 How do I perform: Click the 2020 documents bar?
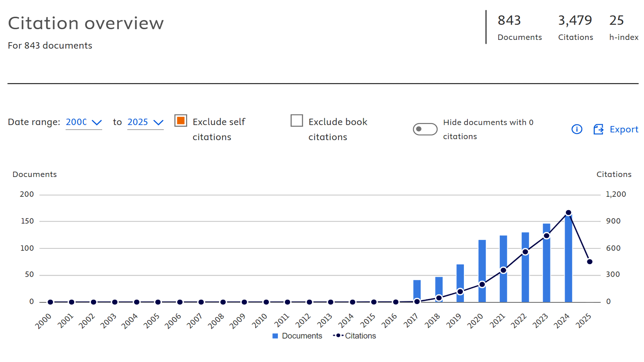(x=482, y=271)
